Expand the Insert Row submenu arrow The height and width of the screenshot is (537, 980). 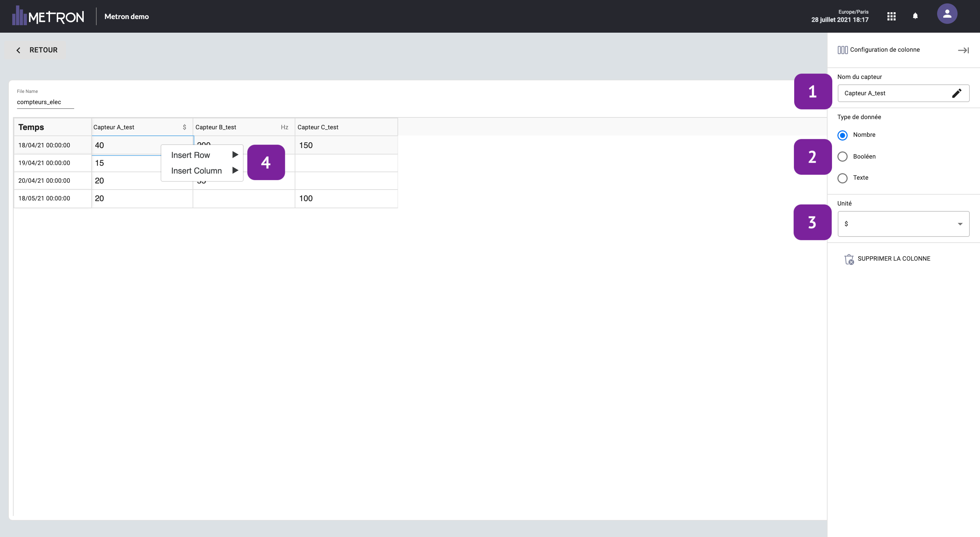[x=235, y=154]
